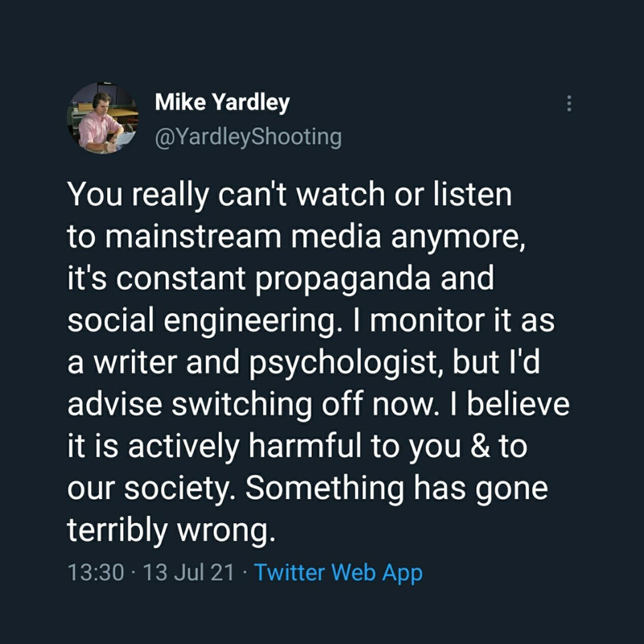Viewport: 644px width, 644px height.
Task: Open the three-dot more options menu
Action: (x=569, y=104)
